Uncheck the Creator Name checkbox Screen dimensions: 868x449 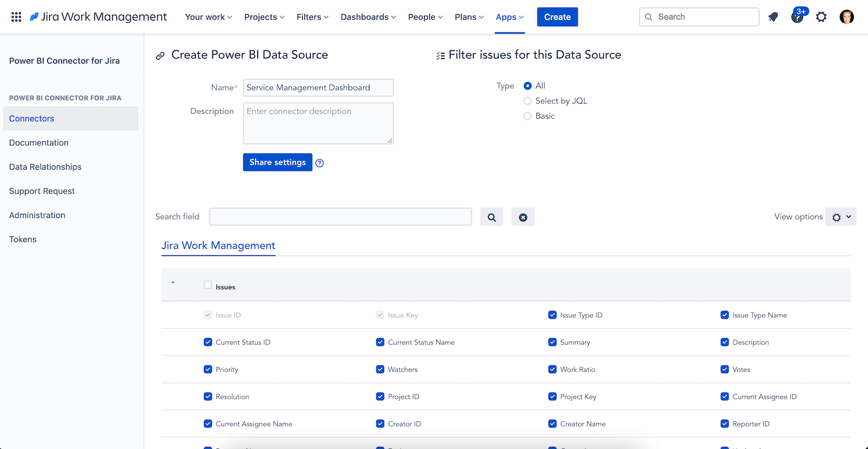pyautogui.click(x=552, y=424)
